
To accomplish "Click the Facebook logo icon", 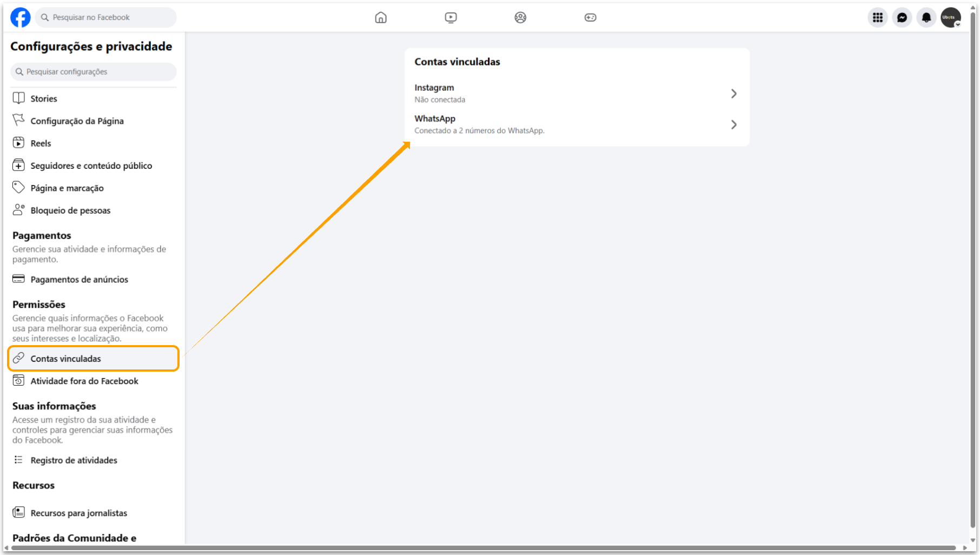I will click(x=21, y=17).
